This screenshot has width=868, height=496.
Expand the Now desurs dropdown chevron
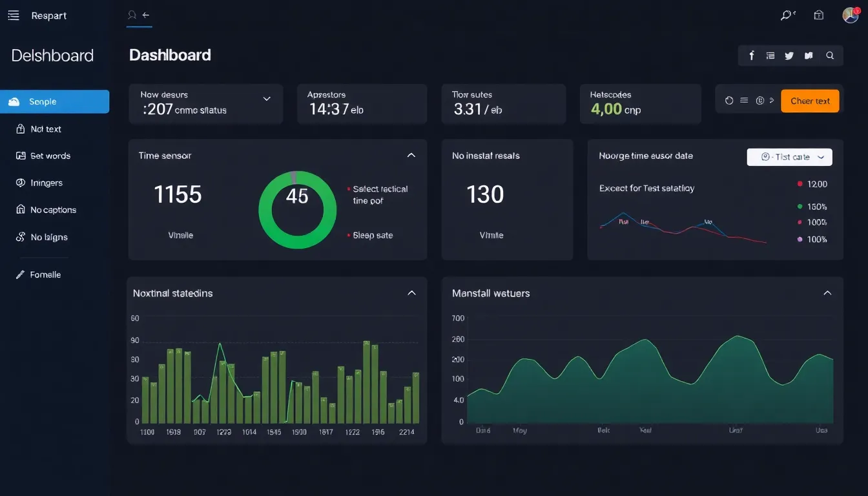pos(267,99)
